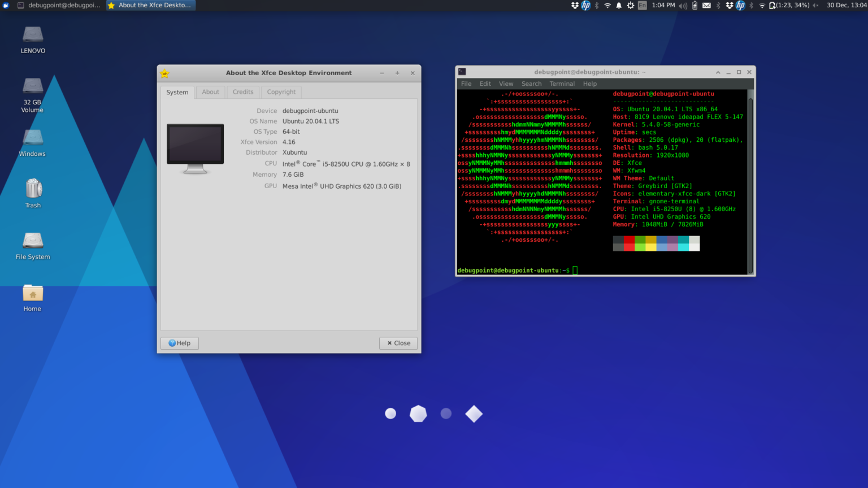Viewport: 868px width, 488px height.
Task: Select the Home folder desktop icon
Action: pyautogui.click(x=33, y=298)
